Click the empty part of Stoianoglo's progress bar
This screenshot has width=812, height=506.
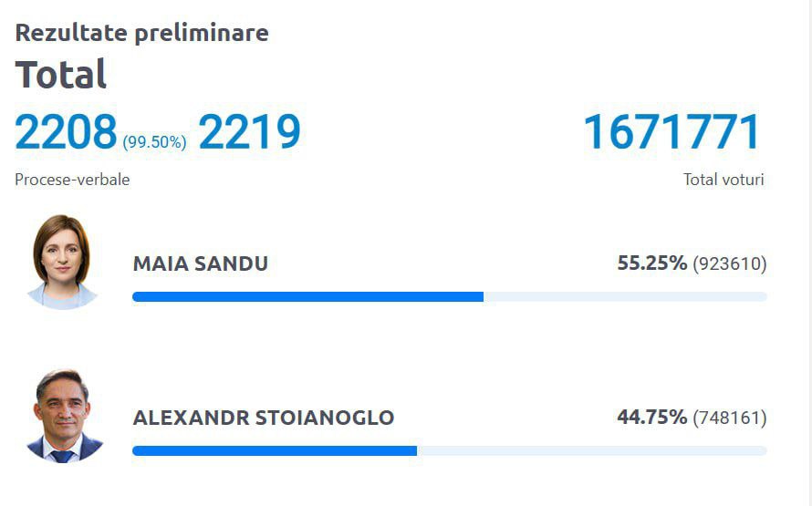coord(591,450)
